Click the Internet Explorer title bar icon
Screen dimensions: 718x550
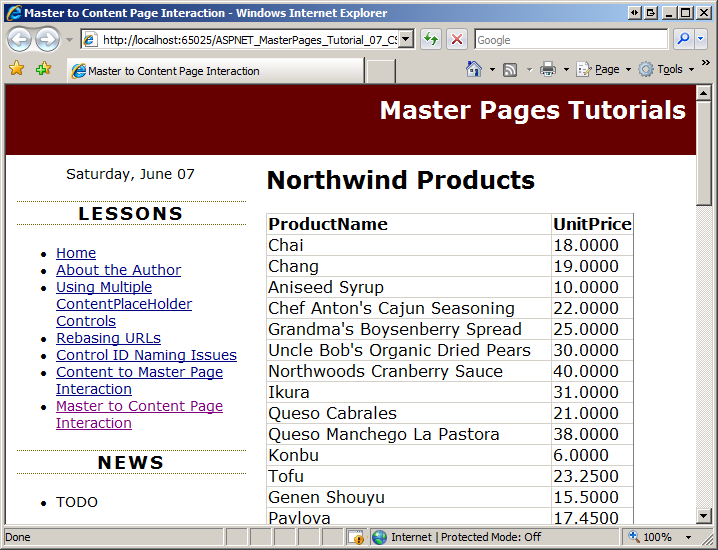coord(14,12)
